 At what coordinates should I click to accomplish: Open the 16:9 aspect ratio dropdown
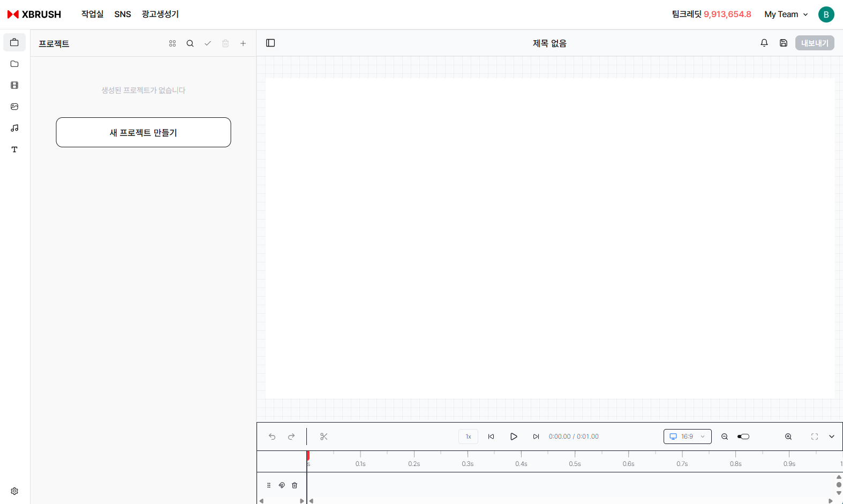tap(687, 437)
